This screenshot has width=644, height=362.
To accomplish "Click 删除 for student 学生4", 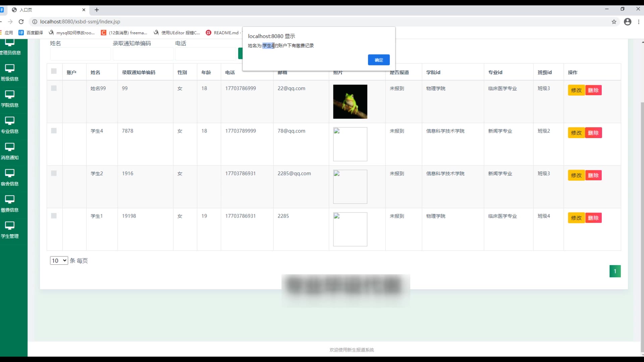I will (593, 133).
